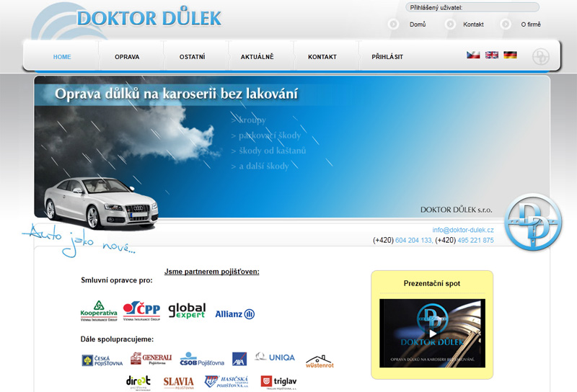Open the ČPP insurance logo
This screenshot has height=392, width=577.
pyautogui.click(x=141, y=311)
